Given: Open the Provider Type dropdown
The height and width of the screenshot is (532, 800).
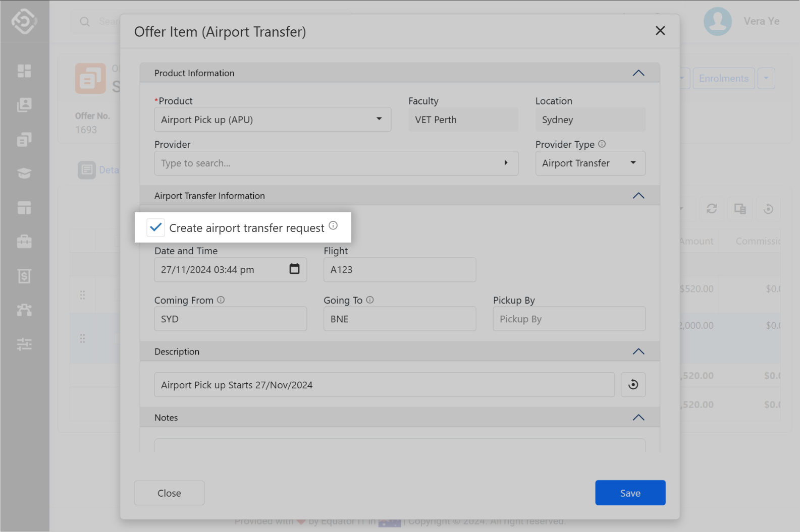Looking at the screenshot, I should pyautogui.click(x=590, y=163).
